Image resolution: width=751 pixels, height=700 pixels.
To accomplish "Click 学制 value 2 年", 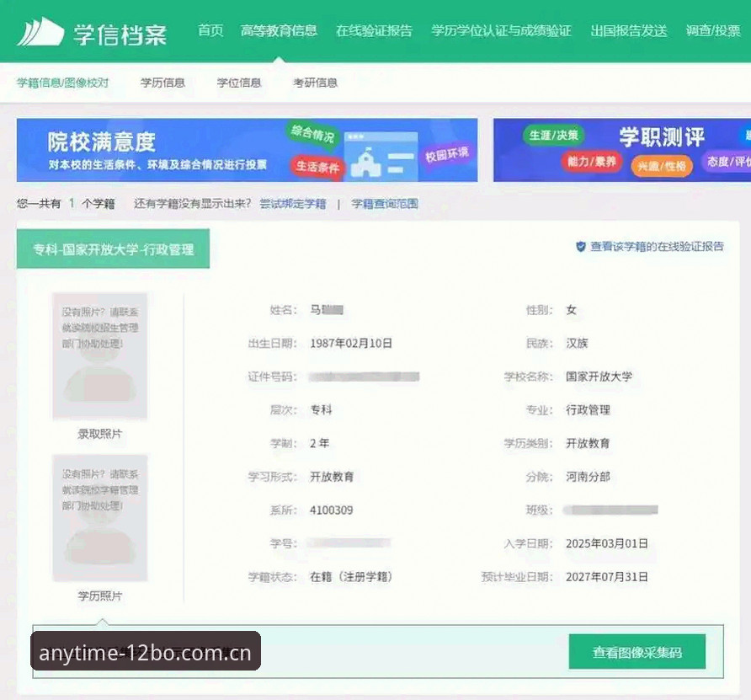I will 319,443.
